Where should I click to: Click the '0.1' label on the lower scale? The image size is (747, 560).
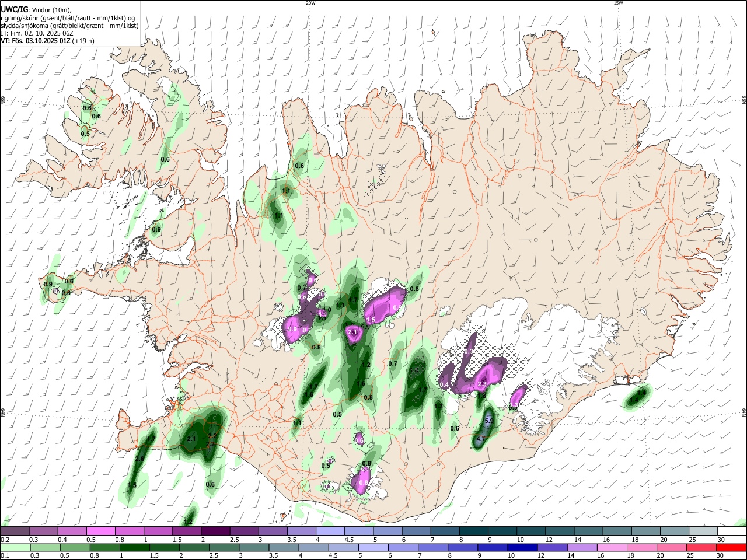pos(5,556)
